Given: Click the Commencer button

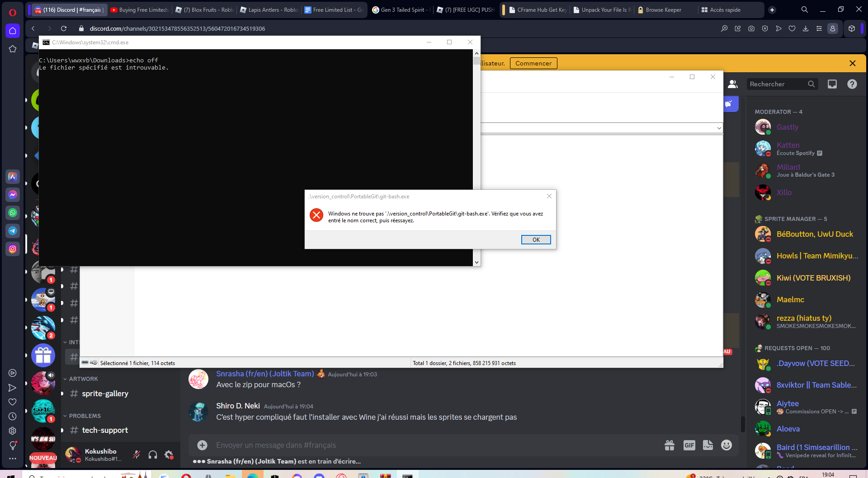Looking at the screenshot, I should (x=533, y=63).
